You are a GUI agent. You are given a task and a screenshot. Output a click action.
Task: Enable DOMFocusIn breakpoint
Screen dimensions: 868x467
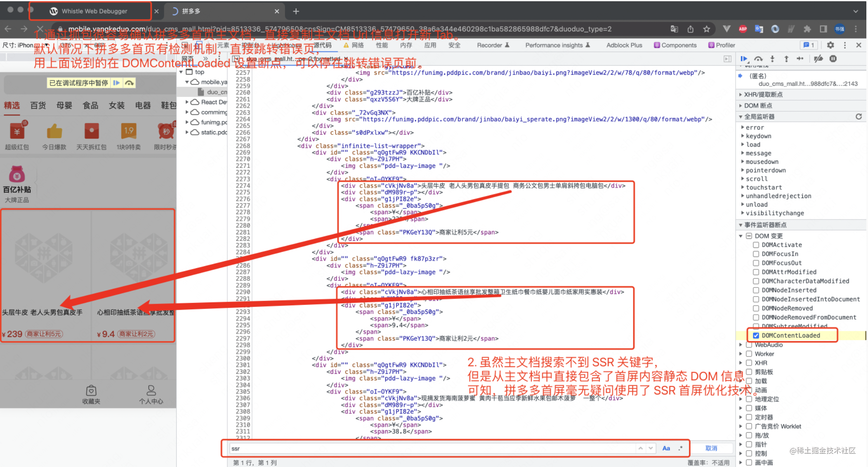[x=756, y=254]
